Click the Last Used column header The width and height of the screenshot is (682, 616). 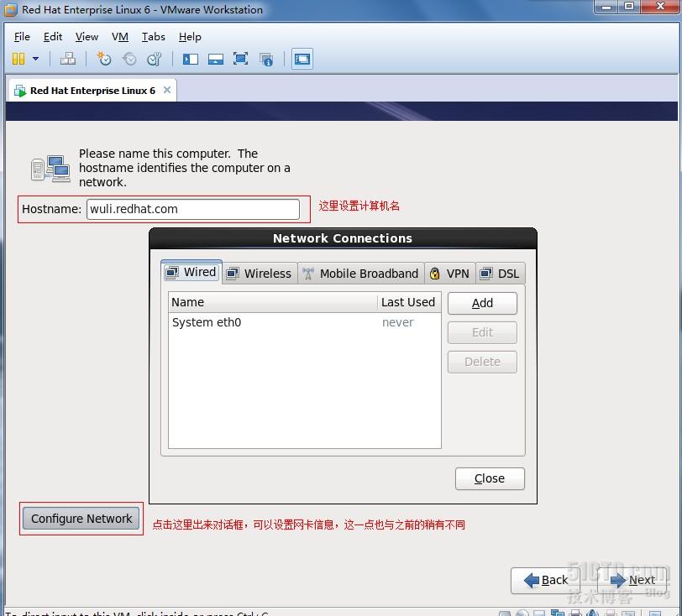point(409,302)
